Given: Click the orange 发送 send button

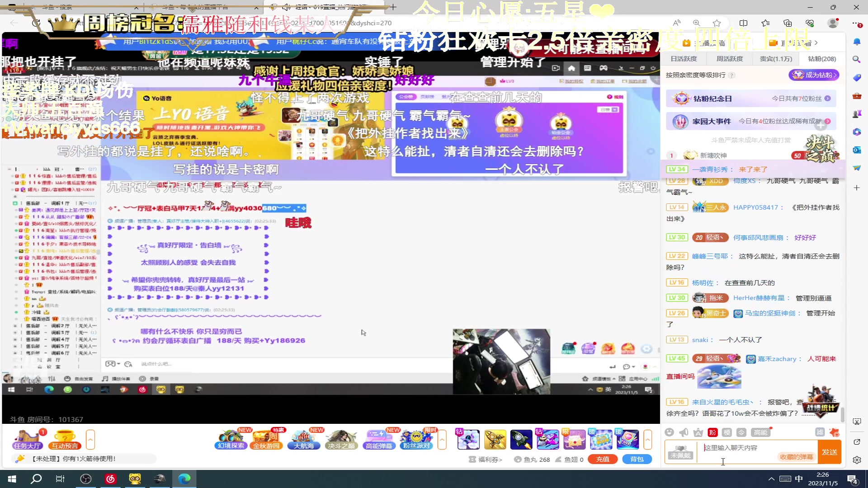Looking at the screenshot, I should click(x=830, y=452).
